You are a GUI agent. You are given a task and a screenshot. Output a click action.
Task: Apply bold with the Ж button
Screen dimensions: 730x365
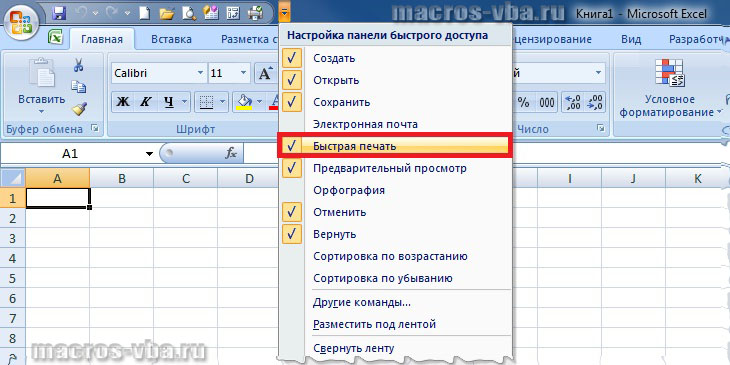(x=122, y=101)
